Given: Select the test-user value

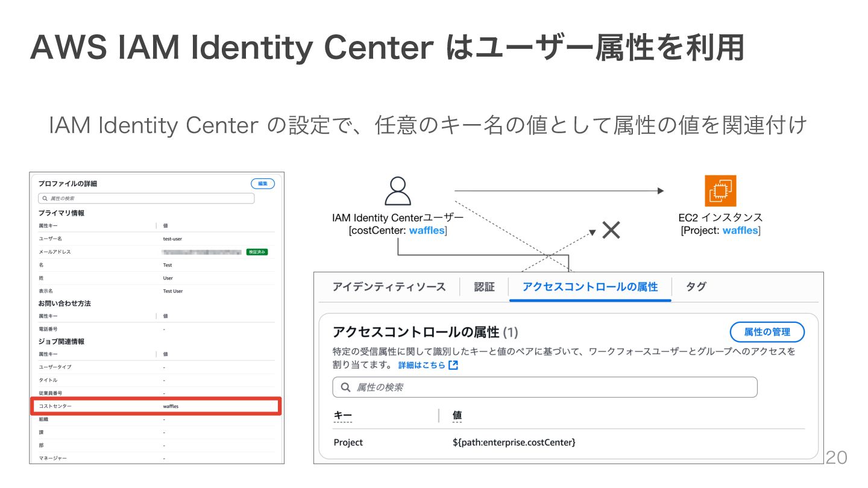Looking at the screenshot, I should [172, 239].
